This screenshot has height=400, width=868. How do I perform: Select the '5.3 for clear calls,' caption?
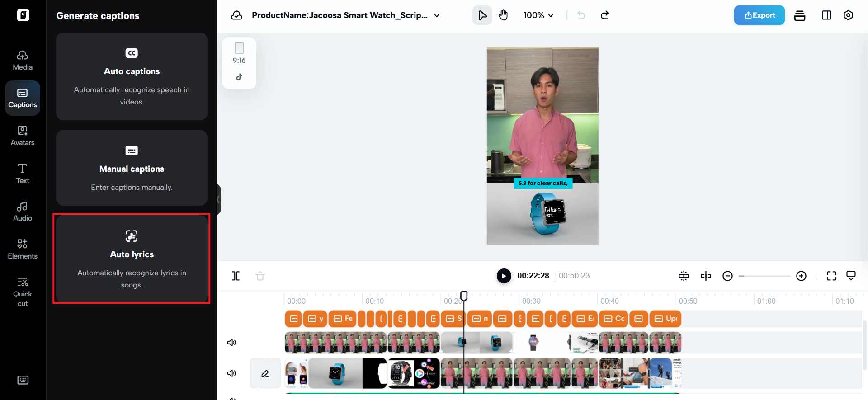(543, 183)
